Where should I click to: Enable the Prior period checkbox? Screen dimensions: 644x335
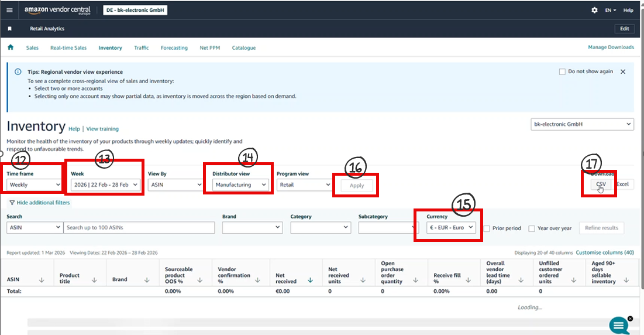point(487,228)
